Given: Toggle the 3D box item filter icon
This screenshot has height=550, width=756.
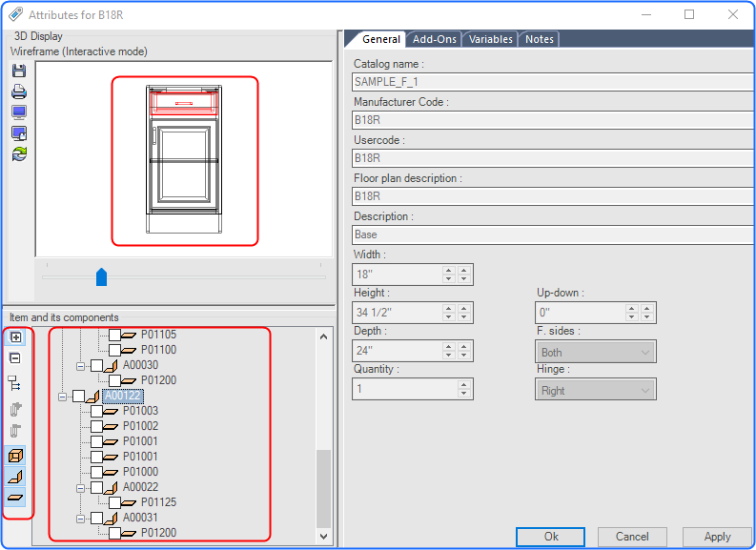Looking at the screenshot, I should 15,456.
